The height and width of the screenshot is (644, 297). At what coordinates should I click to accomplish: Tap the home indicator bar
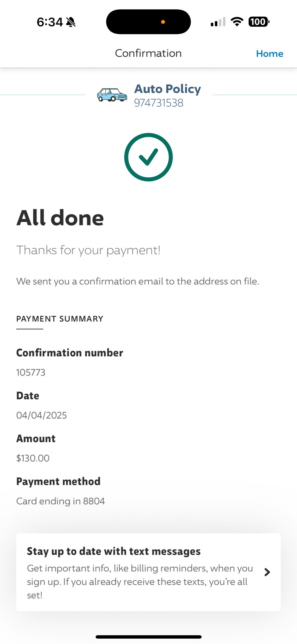coord(148,637)
